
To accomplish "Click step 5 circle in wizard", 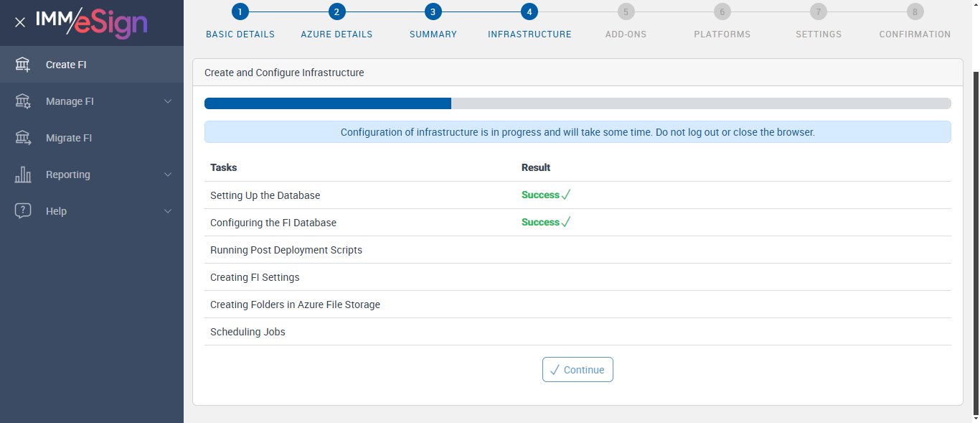I will (626, 11).
